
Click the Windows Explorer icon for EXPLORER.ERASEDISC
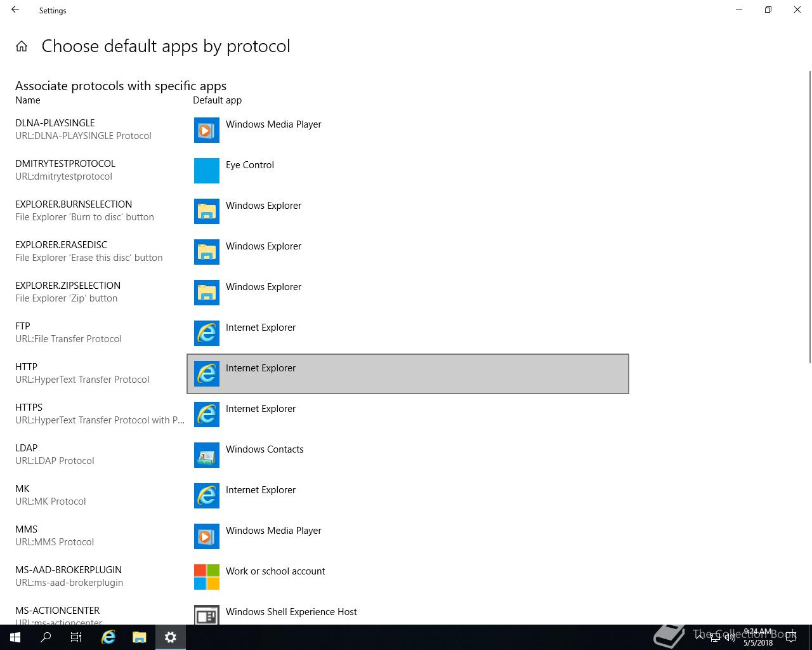207,252
